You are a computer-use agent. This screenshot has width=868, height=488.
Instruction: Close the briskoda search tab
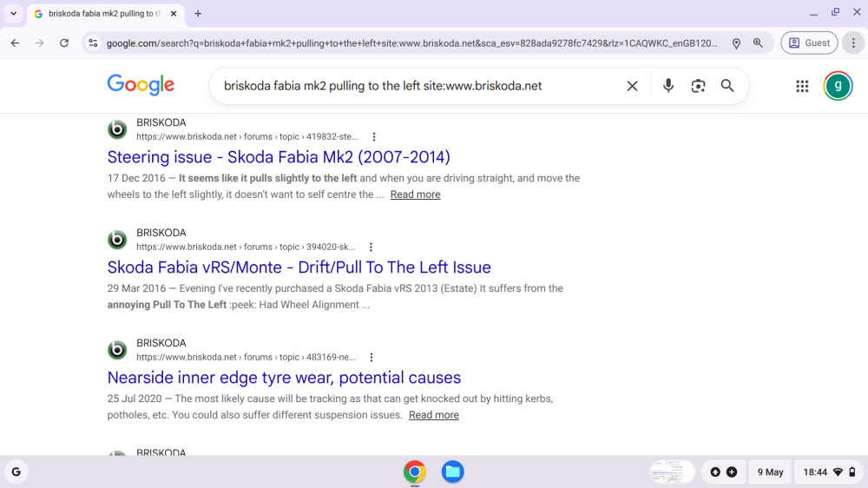(174, 13)
